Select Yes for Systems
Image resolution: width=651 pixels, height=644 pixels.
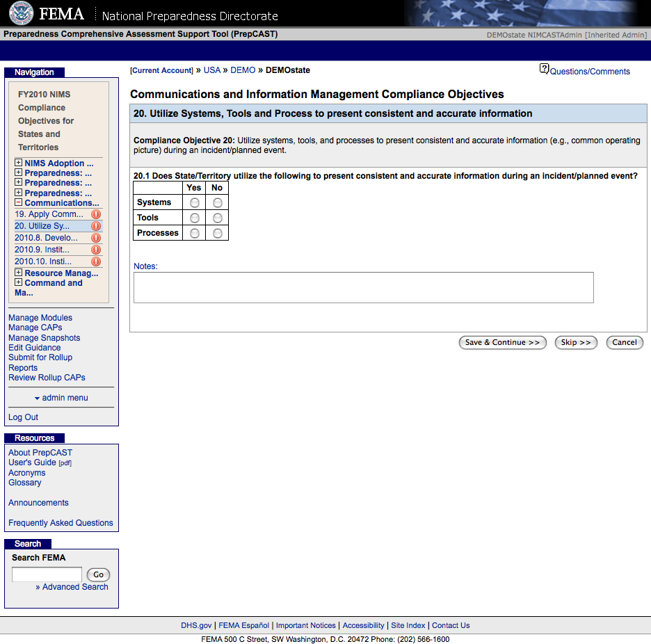click(x=194, y=202)
